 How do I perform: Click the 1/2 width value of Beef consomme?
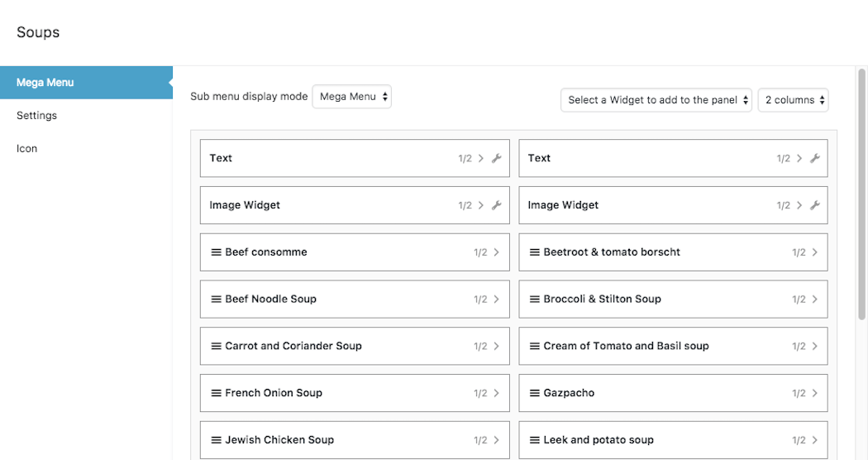pos(480,252)
